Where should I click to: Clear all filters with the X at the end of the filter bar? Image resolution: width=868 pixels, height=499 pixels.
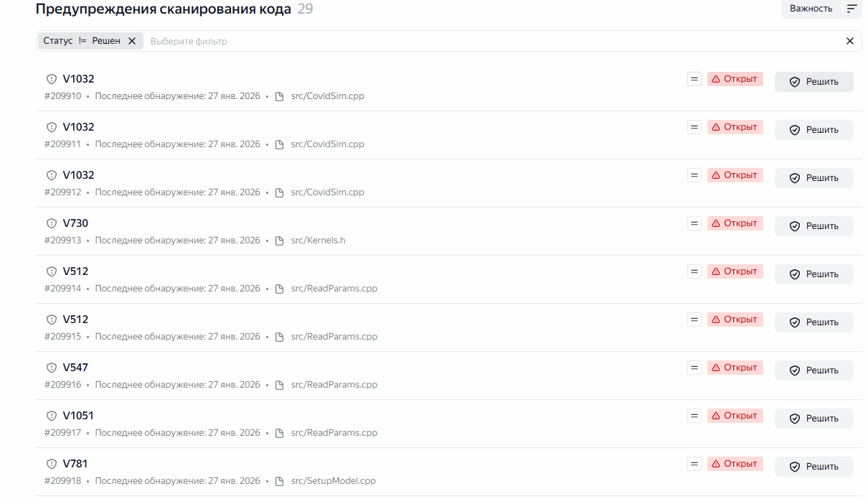click(x=850, y=41)
